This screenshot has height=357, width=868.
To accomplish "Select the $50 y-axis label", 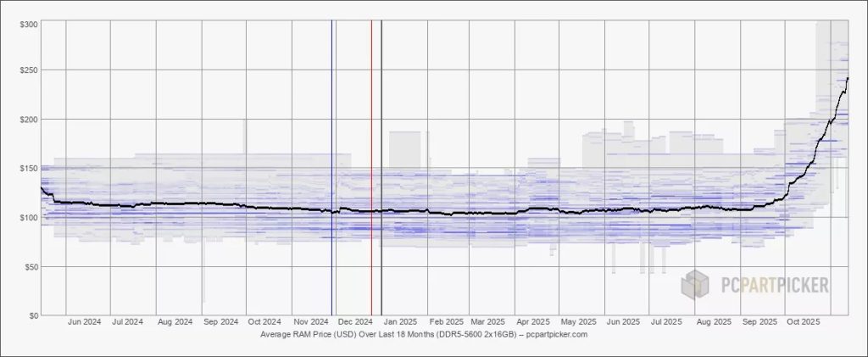I will (31, 267).
